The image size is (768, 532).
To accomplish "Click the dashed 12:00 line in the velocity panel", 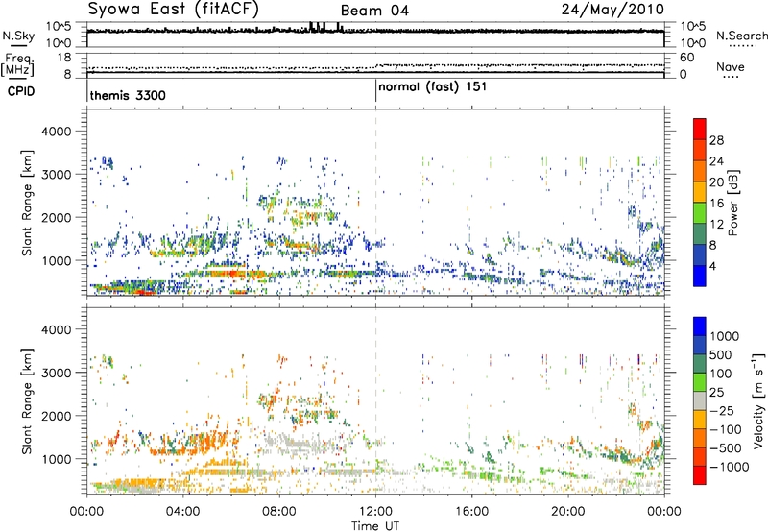I will click(x=375, y=400).
